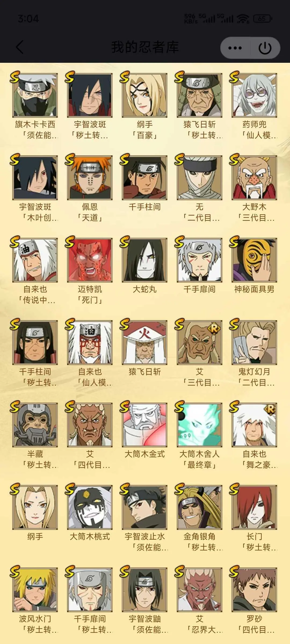The height and width of the screenshot is (644, 290).
Task: Tap the back arrow in header
Action: tap(20, 47)
